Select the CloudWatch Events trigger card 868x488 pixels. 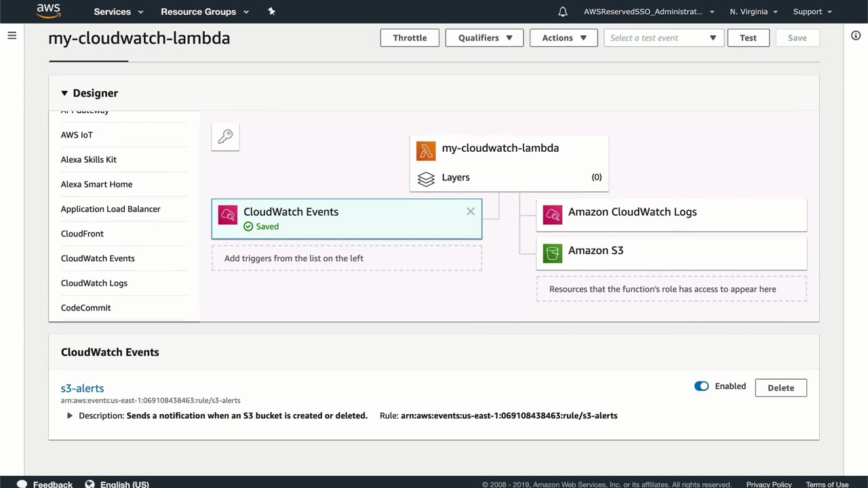[347, 219]
